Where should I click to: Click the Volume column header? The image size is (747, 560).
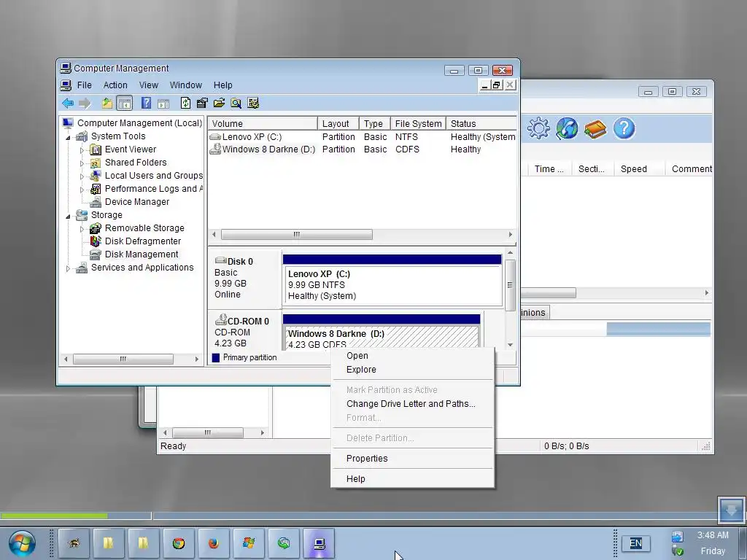pyautogui.click(x=263, y=123)
